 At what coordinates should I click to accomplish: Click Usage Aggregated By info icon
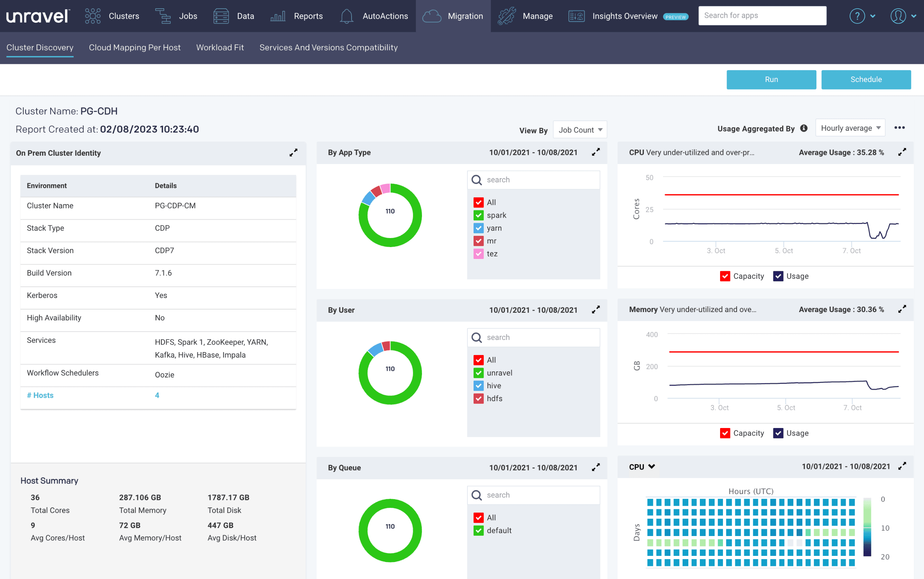click(804, 128)
